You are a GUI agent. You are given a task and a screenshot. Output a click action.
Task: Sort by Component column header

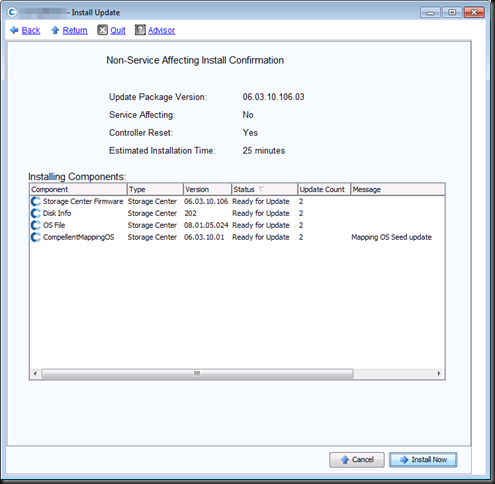point(78,189)
